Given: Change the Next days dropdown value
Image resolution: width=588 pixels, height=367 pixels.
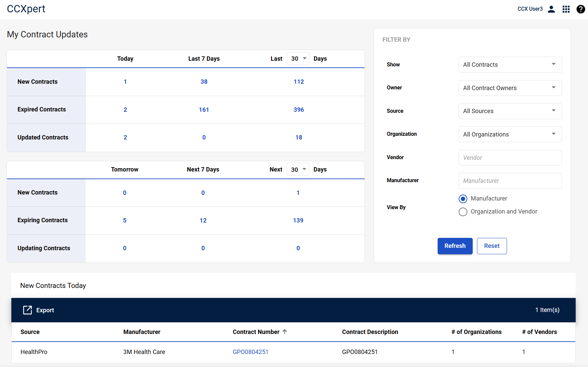Looking at the screenshot, I should pos(298,169).
